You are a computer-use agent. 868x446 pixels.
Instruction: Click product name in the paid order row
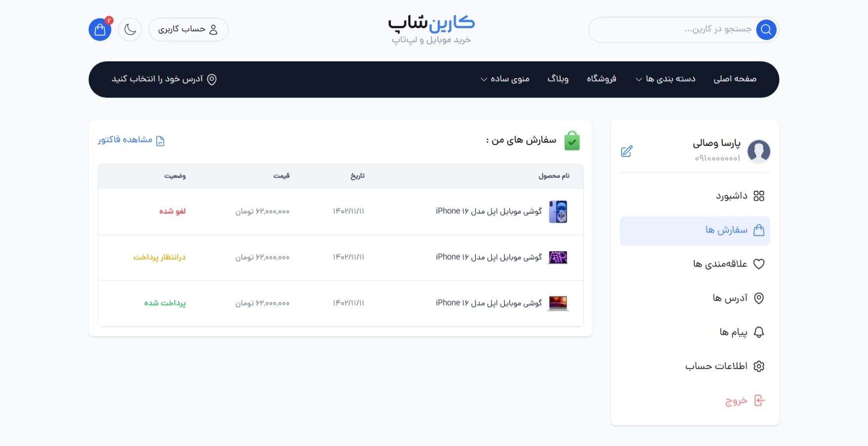(489, 303)
